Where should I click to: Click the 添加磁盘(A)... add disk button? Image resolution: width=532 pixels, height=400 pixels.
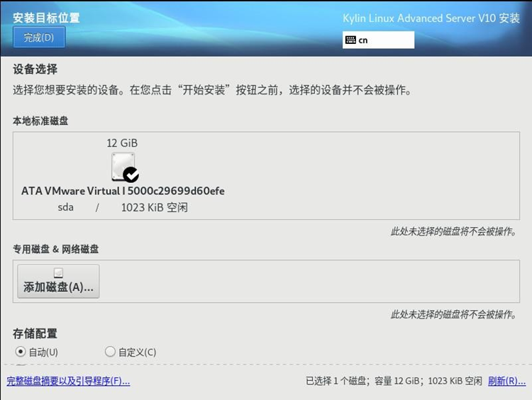point(58,282)
